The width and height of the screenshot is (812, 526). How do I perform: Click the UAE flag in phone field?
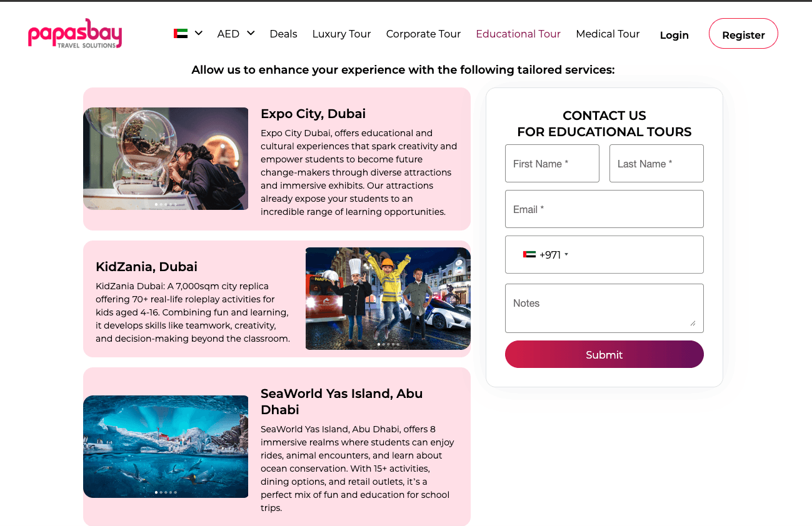529,254
